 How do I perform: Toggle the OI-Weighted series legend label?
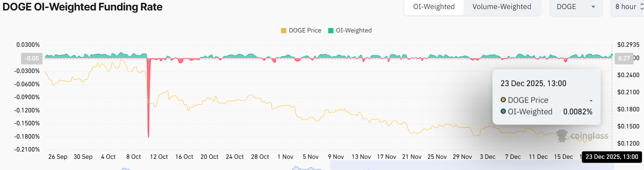(353, 31)
